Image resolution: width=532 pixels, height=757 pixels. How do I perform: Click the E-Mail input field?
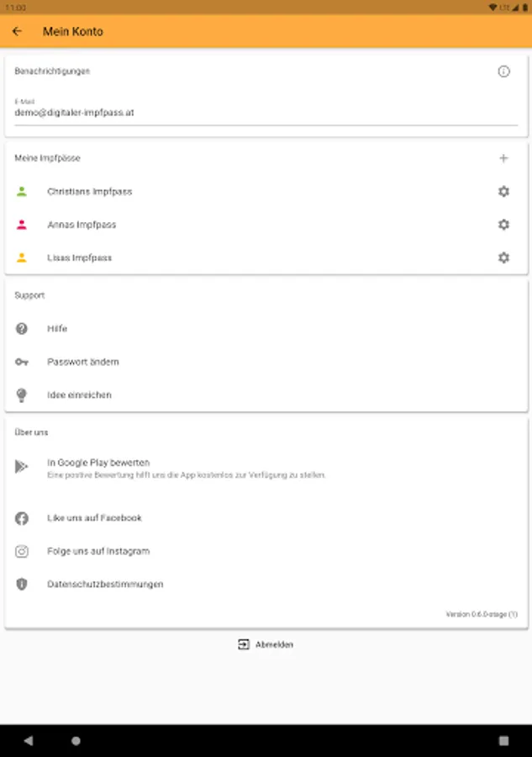click(x=266, y=112)
